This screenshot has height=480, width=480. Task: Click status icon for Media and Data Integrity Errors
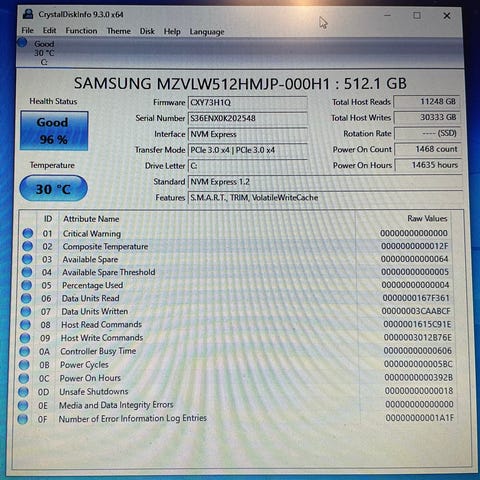click(x=23, y=405)
